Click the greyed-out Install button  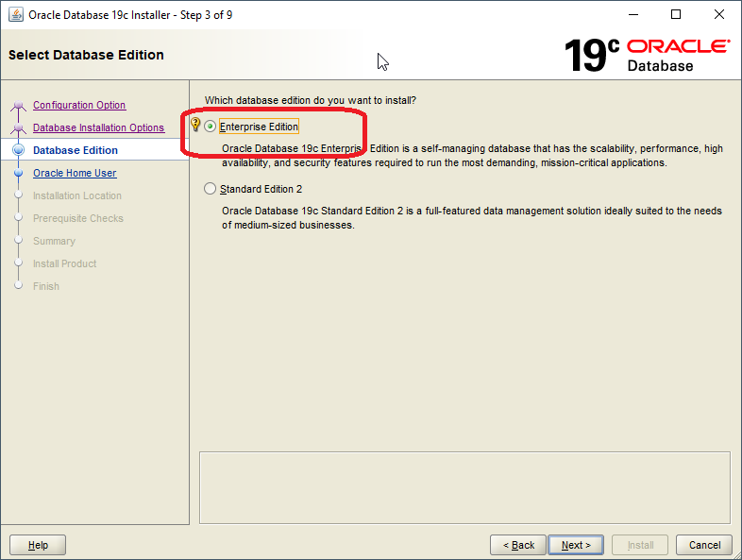point(640,545)
